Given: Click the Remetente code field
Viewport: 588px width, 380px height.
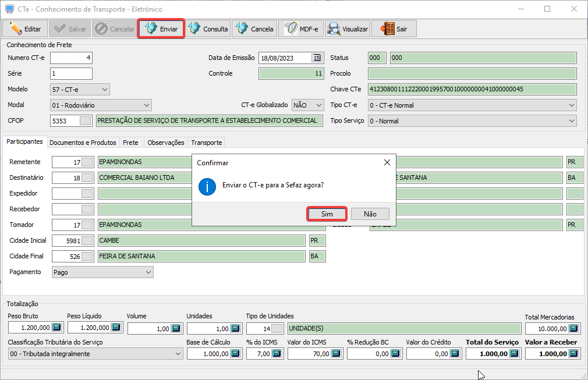Looking at the screenshot, I should tap(67, 162).
